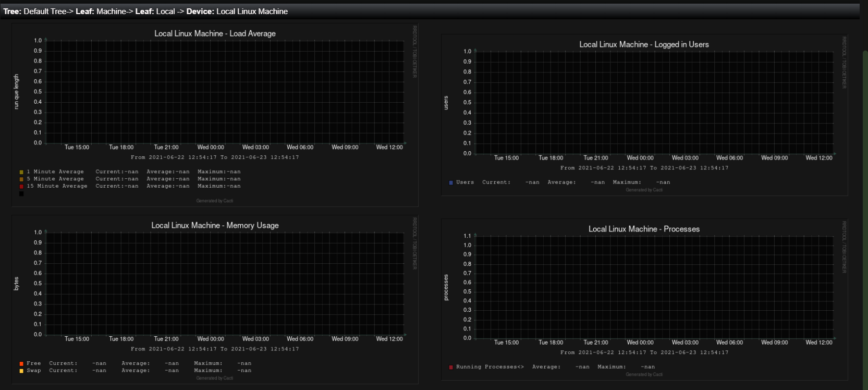Click the '5 Minute Average' legend label

(55, 179)
